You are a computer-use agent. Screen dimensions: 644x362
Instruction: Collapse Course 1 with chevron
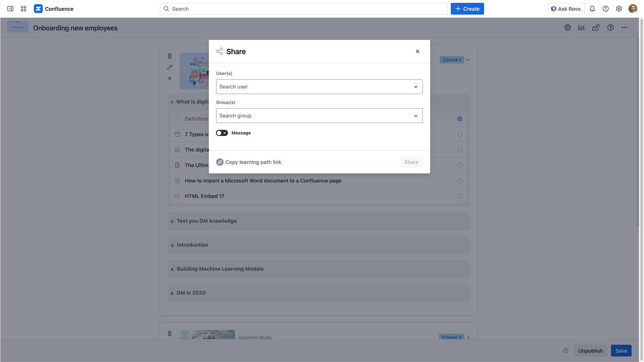click(x=468, y=60)
